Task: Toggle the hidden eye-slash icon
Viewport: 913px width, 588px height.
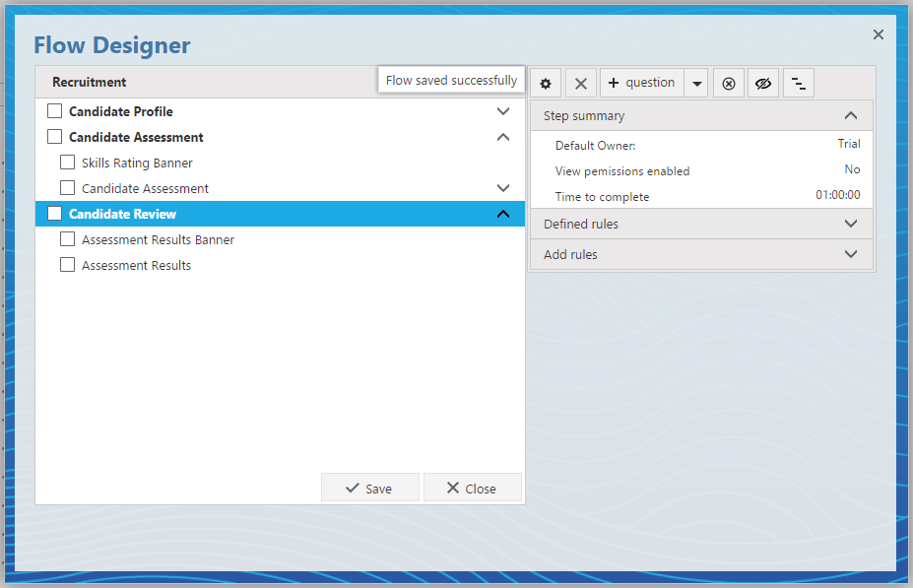Action: pos(763,84)
